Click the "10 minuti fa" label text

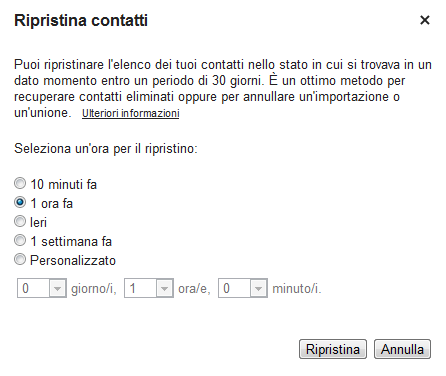tap(64, 184)
